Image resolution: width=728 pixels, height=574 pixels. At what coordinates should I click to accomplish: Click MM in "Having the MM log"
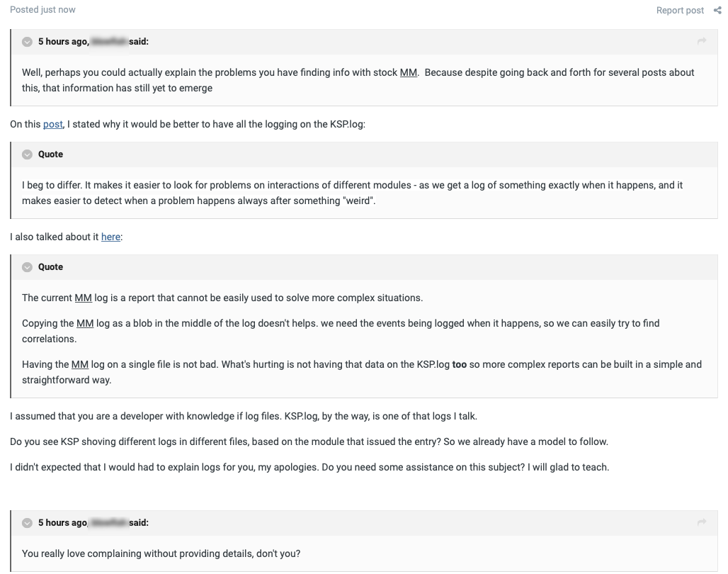point(80,364)
